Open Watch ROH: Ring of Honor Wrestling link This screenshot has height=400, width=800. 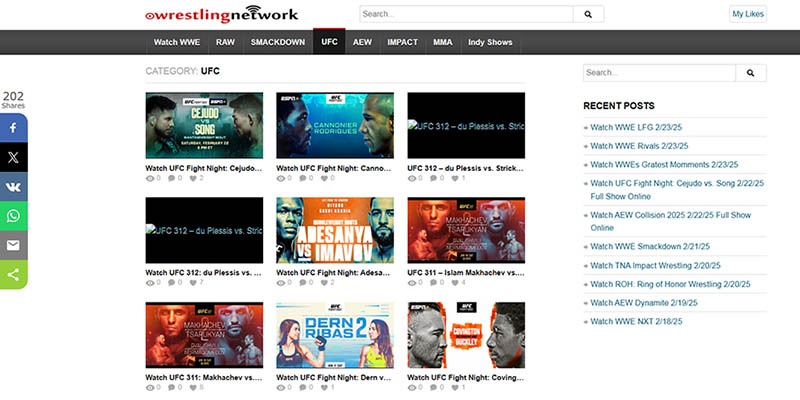tap(670, 284)
